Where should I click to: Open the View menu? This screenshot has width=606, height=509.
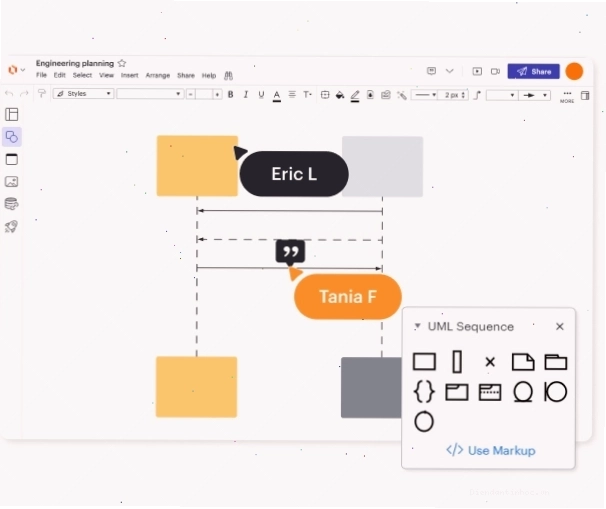(x=106, y=75)
